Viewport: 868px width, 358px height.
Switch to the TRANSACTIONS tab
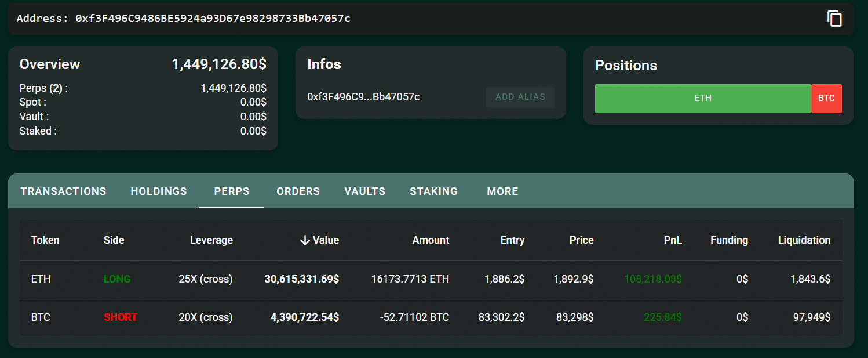63,191
